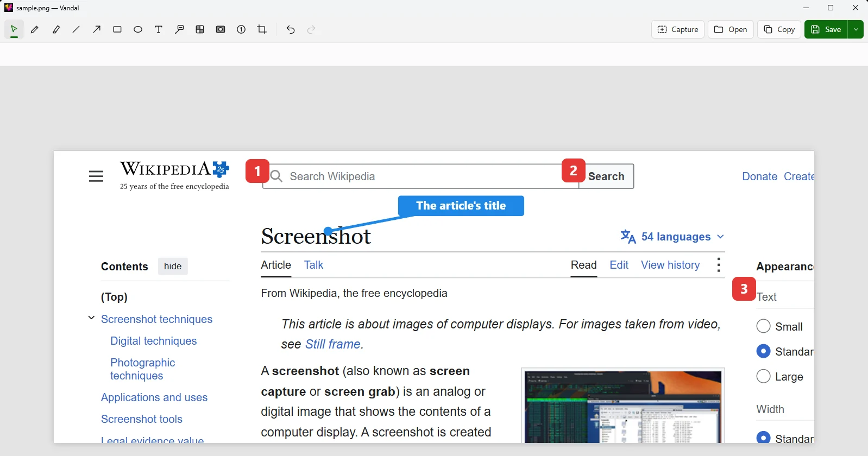Click the Wikipedia Search button

(x=606, y=176)
